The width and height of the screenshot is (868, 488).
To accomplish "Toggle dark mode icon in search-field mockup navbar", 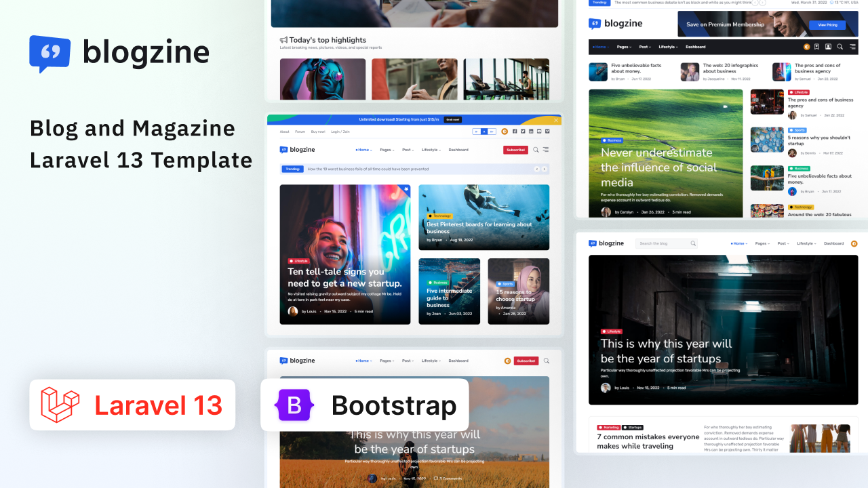I will pos(854,243).
